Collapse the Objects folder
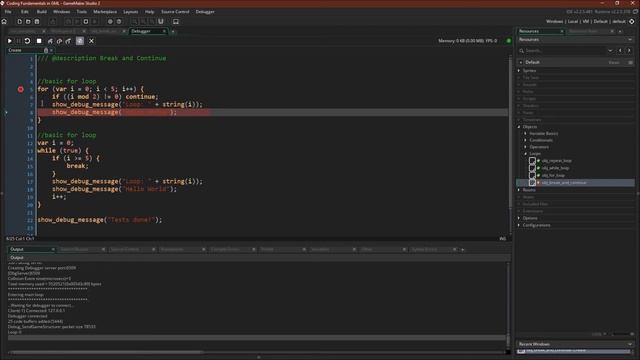This screenshot has width=640, height=360. tap(519, 127)
